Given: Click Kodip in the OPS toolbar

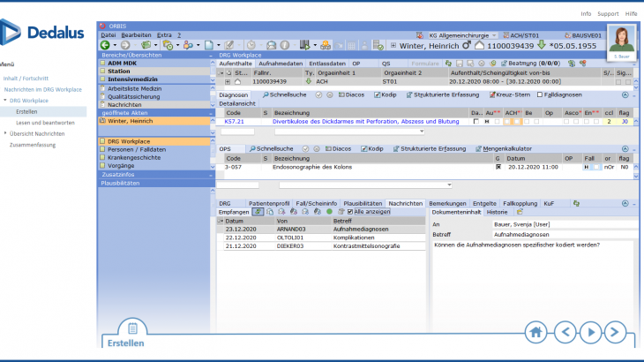Looking at the screenshot, I should (x=371, y=149).
